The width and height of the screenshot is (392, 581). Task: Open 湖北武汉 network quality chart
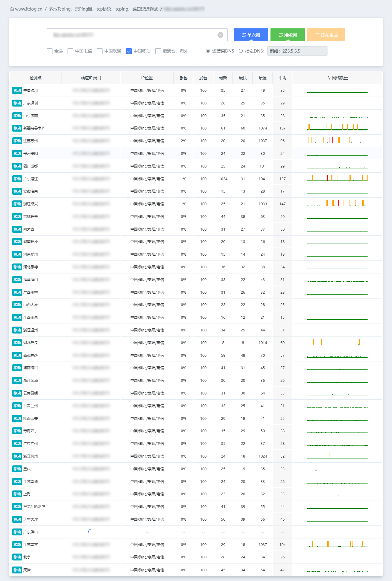[337, 342]
